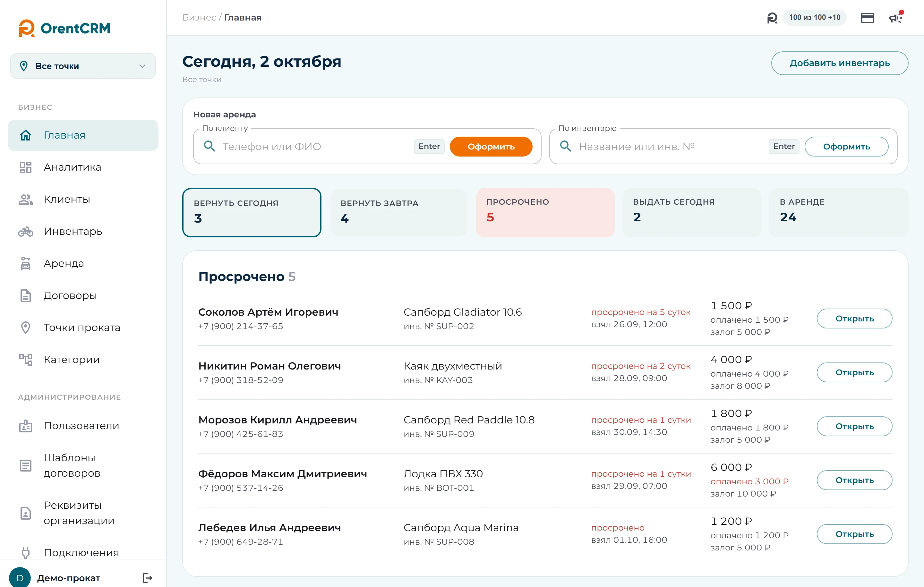Open Аренда section icon
924x587 pixels.
click(26, 264)
